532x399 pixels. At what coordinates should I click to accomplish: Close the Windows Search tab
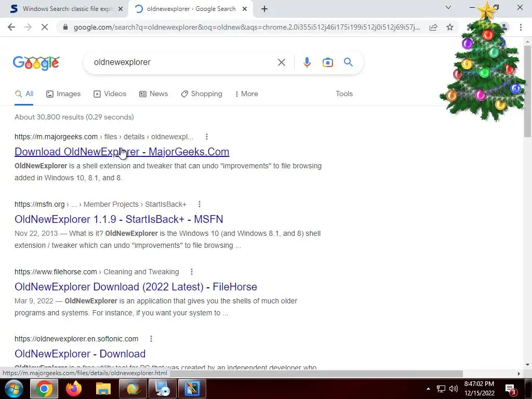pos(121,9)
